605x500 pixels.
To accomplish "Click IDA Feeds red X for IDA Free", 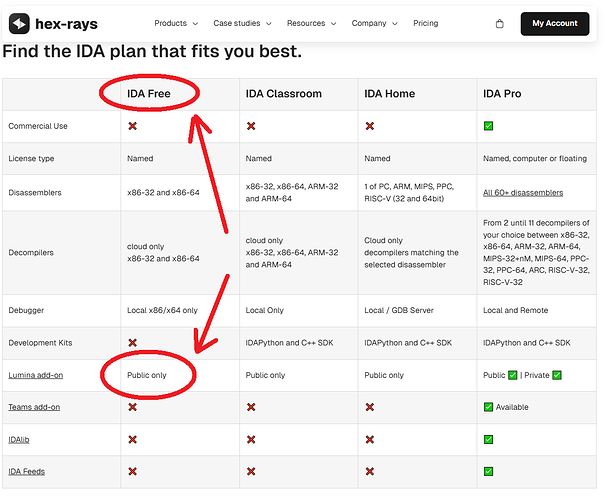I will pos(132,471).
